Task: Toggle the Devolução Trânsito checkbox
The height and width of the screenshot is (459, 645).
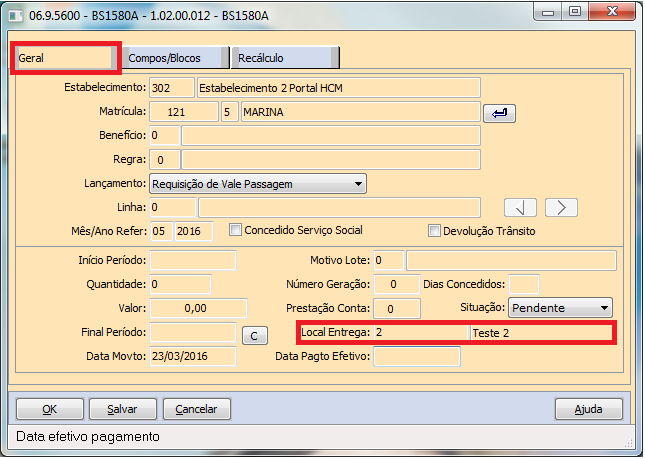Action: pyautogui.click(x=434, y=230)
